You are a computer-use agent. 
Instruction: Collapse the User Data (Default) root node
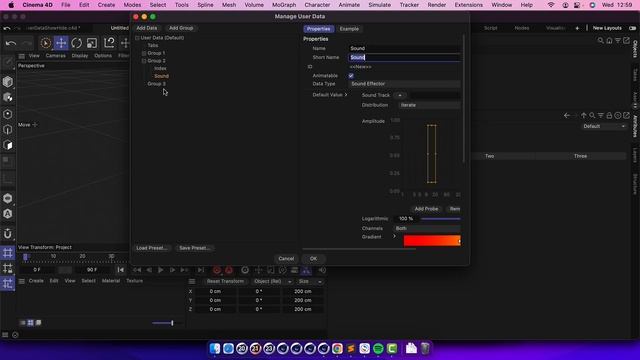[x=137, y=38]
